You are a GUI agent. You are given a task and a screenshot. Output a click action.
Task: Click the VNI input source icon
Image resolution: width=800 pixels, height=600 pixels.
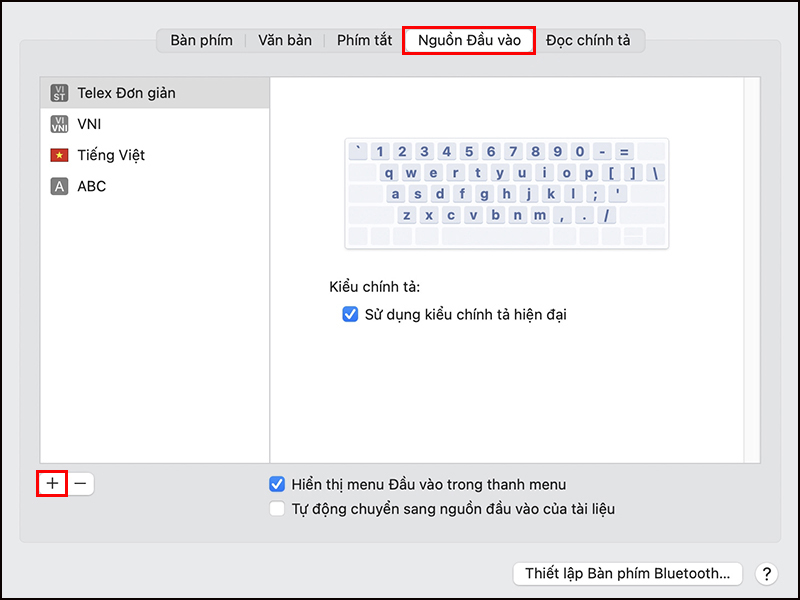59,124
